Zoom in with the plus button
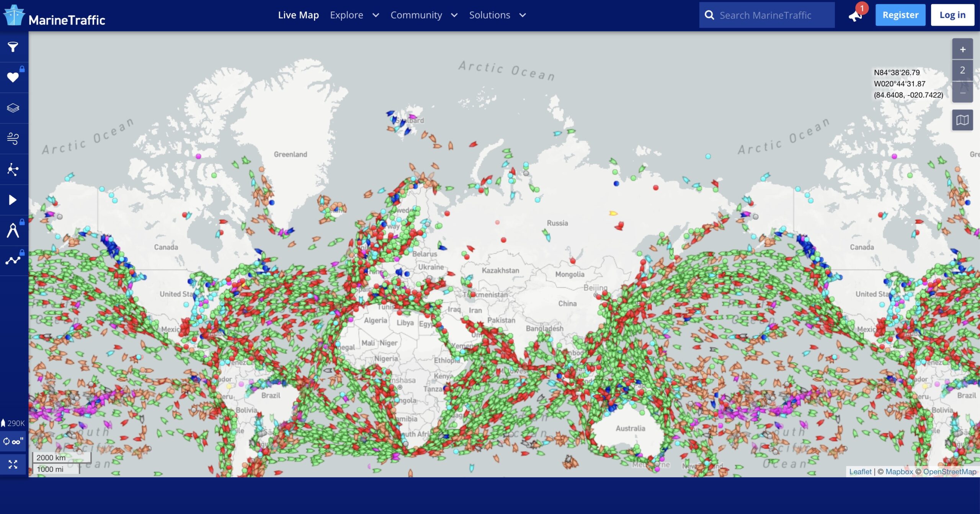Viewport: 980px width, 514px height. [x=962, y=49]
